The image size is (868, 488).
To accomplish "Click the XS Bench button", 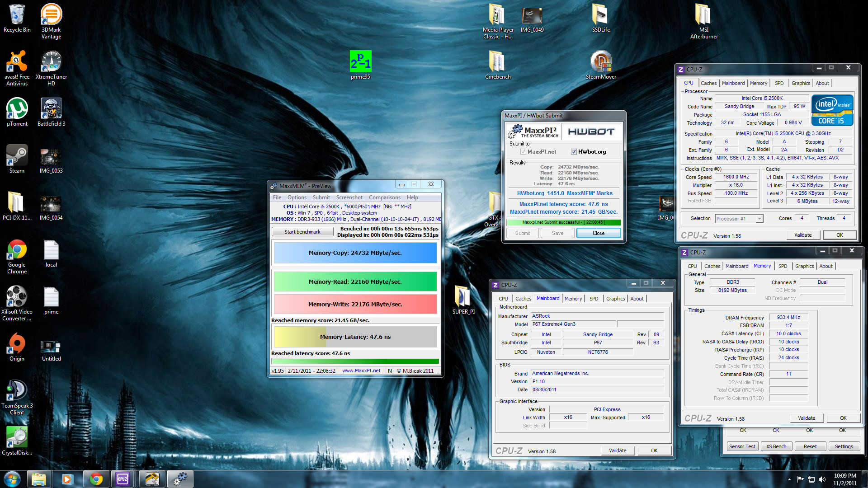I will [x=776, y=446].
